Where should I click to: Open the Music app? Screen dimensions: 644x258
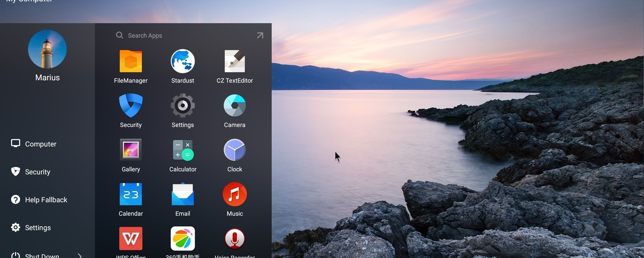[x=234, y=194]
